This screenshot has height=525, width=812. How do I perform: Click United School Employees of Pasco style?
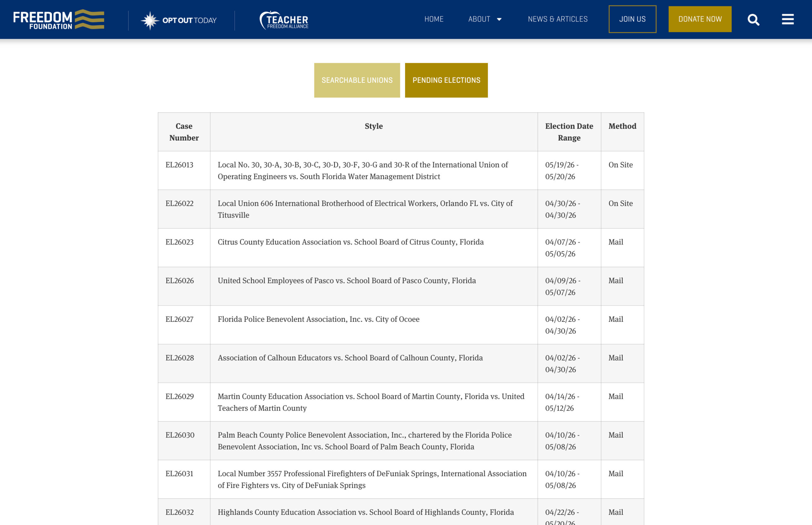point(347,281)
